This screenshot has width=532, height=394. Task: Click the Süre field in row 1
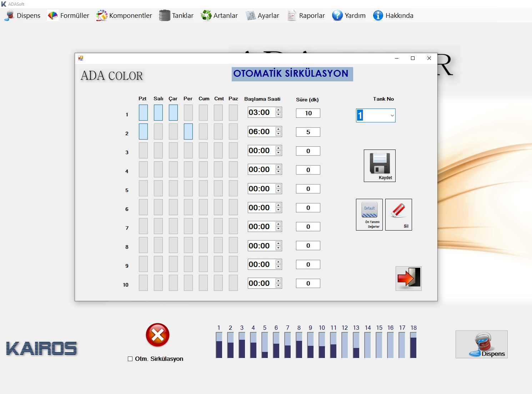click(308, 113)
